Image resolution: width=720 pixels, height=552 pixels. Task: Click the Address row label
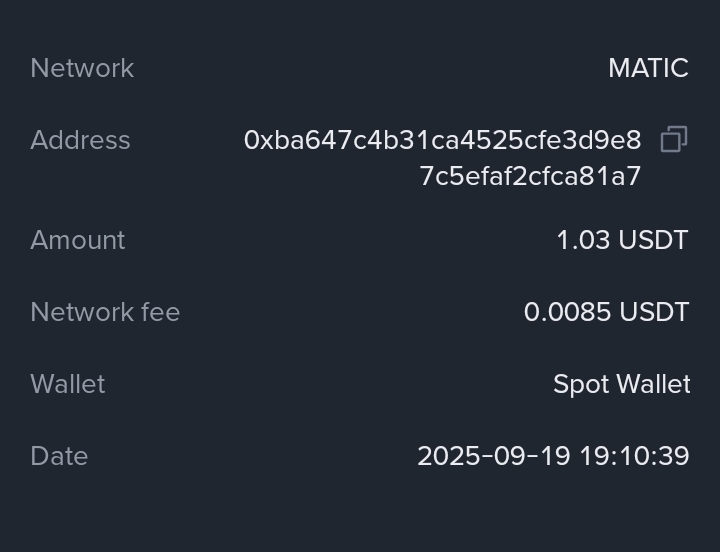tap(80, 140)
